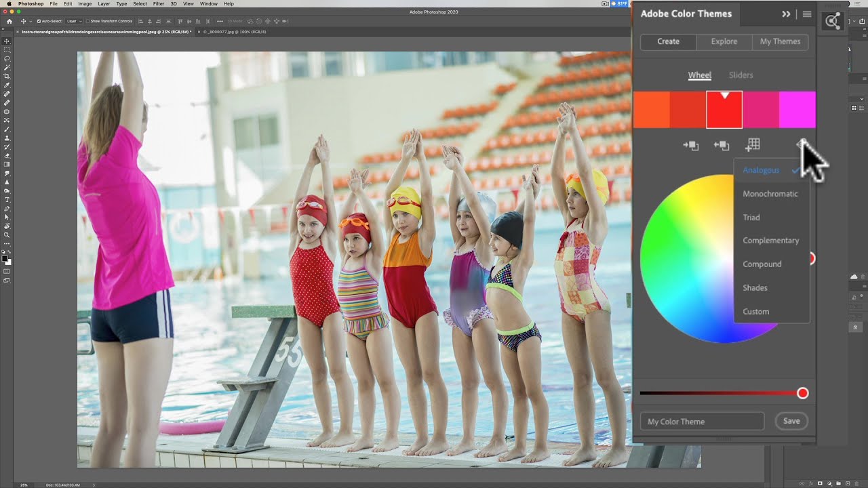Select the Path Selection tool

coord(7,217)
